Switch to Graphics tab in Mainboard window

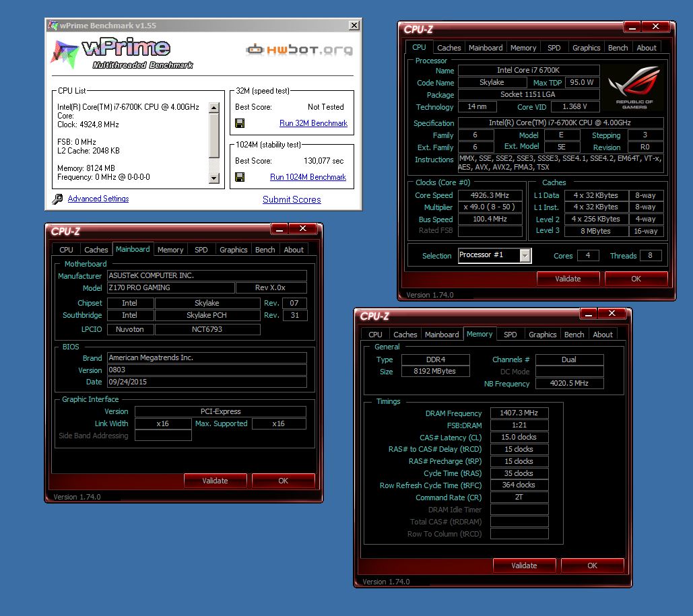click(233, 250)
